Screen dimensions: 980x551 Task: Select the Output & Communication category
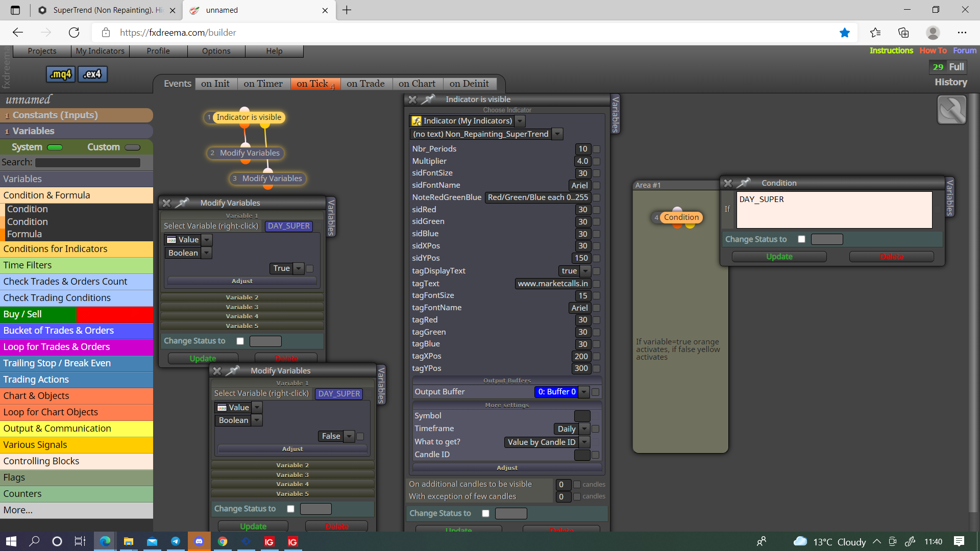coord(77,429)
